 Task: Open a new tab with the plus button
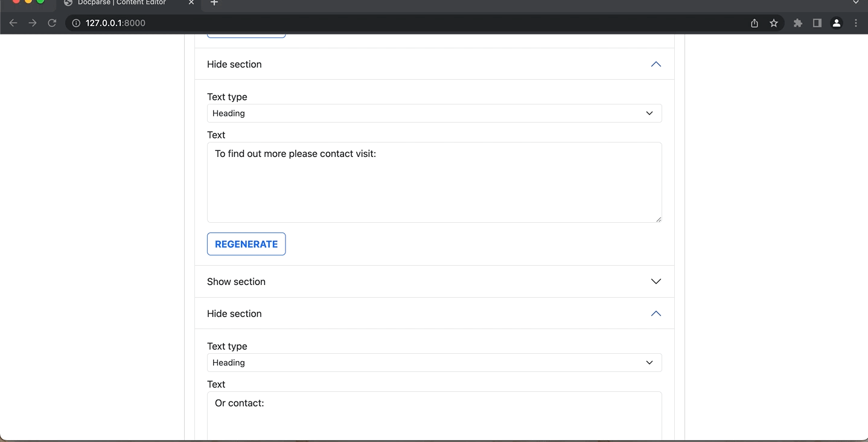tap(214, 3)
